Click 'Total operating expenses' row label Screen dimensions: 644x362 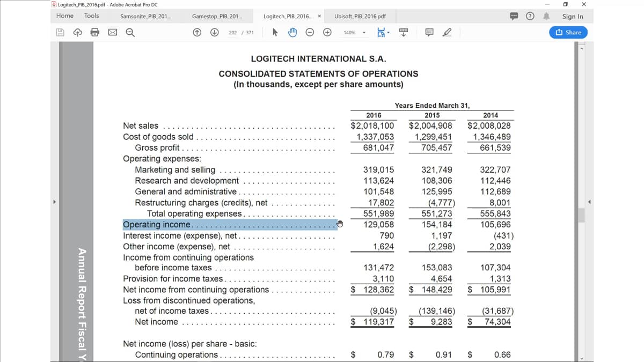pyautogui.click(x=194, y=213)
